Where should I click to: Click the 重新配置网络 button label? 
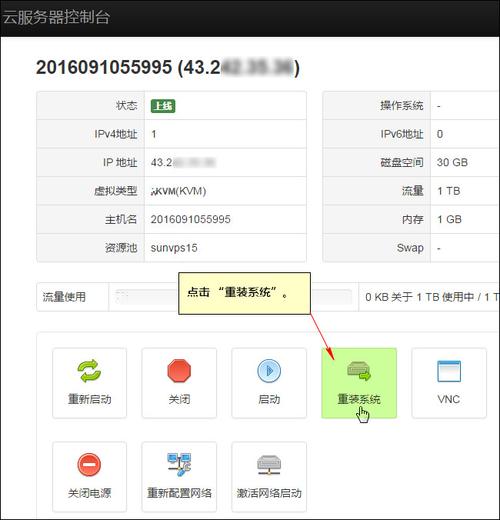pyautogui.click(x=179, y=493)
